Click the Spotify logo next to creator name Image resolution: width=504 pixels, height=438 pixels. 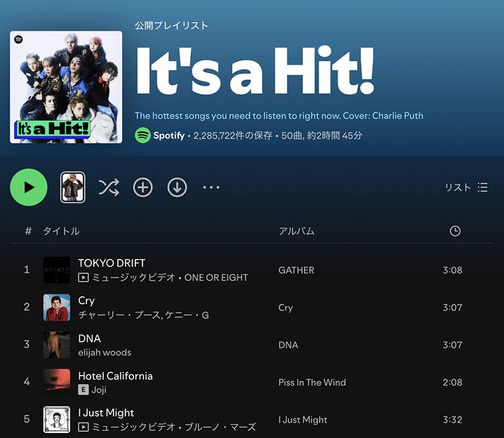coord(143,135)
